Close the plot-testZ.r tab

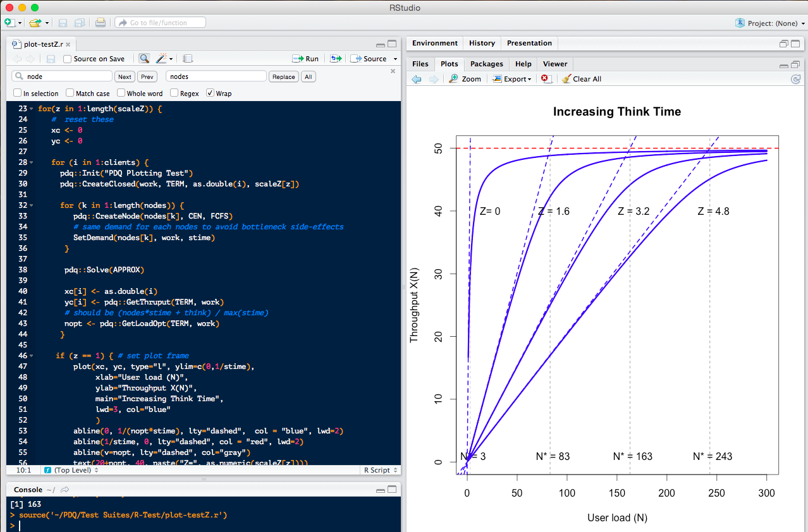(68, 45)
